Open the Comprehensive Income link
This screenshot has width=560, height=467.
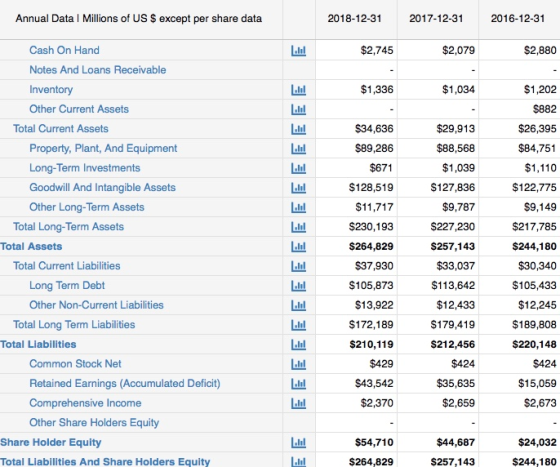click(85, 403)
